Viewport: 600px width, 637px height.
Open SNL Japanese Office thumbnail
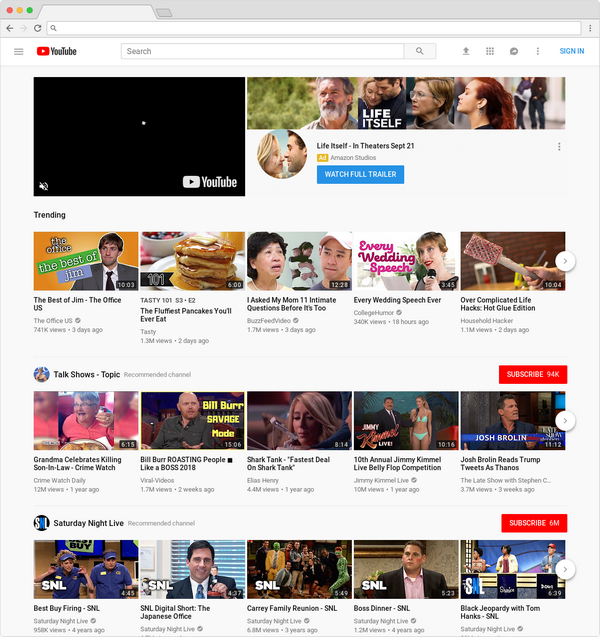click(x=193, y=570)
